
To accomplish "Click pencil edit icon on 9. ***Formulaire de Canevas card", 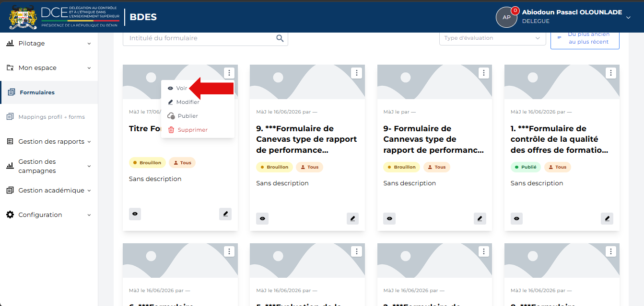I will click(353, 218).
